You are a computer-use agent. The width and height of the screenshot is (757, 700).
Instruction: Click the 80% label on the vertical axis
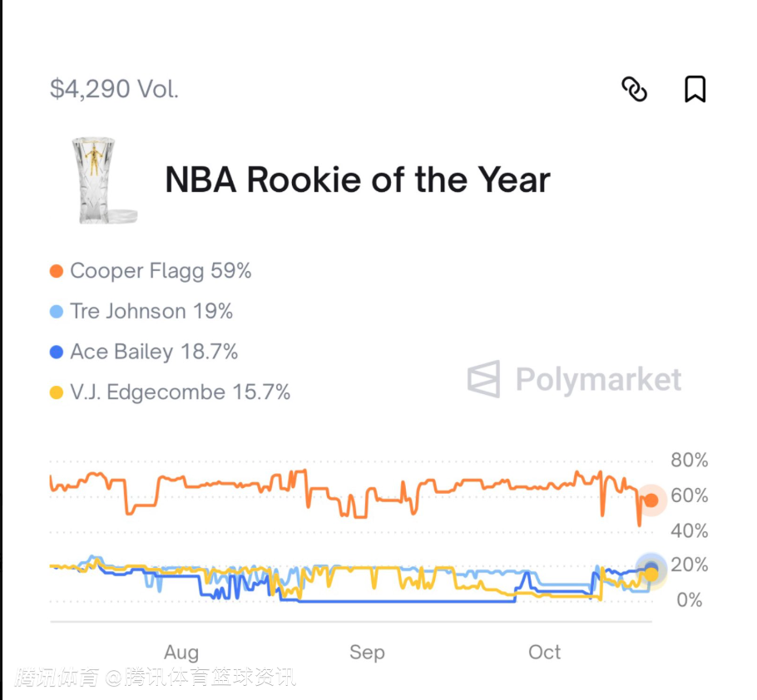pos(689,461)
